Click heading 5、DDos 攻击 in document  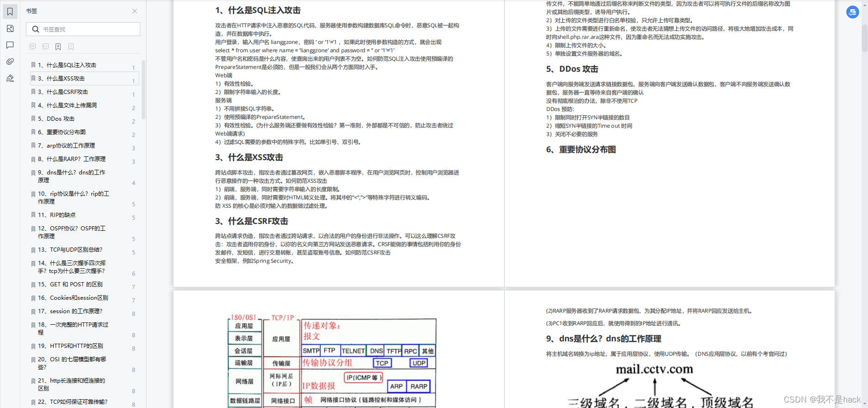pos(572,69)
